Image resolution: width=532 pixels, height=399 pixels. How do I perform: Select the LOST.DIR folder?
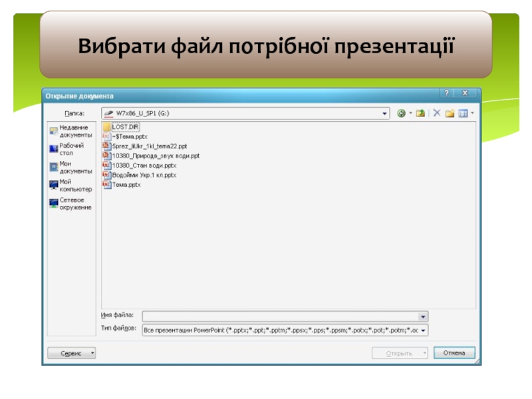tap(121, 127)
